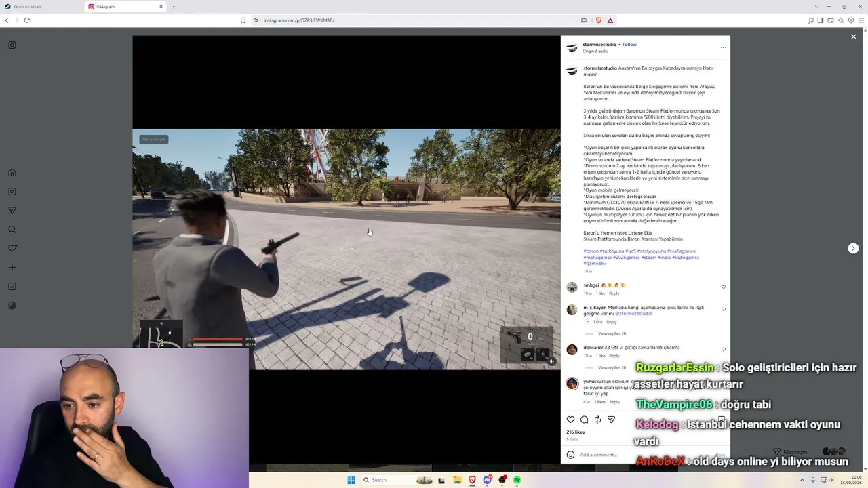Like m_s_kayan's comment
Viewport: 868px width, 488px height.
pyautogui.click(x=724, y=309)
